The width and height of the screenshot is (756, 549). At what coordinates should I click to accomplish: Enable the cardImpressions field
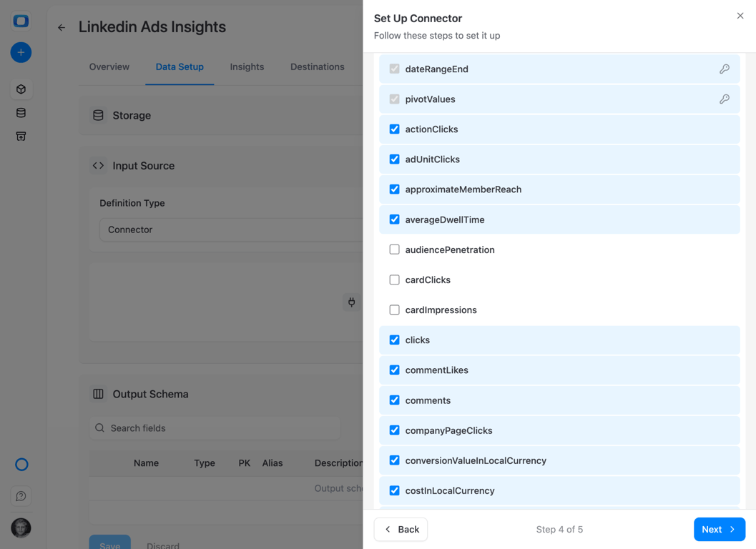coord(394,310)
